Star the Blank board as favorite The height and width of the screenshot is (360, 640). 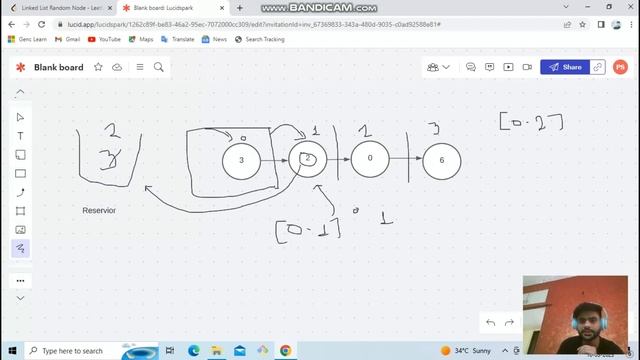98,67
